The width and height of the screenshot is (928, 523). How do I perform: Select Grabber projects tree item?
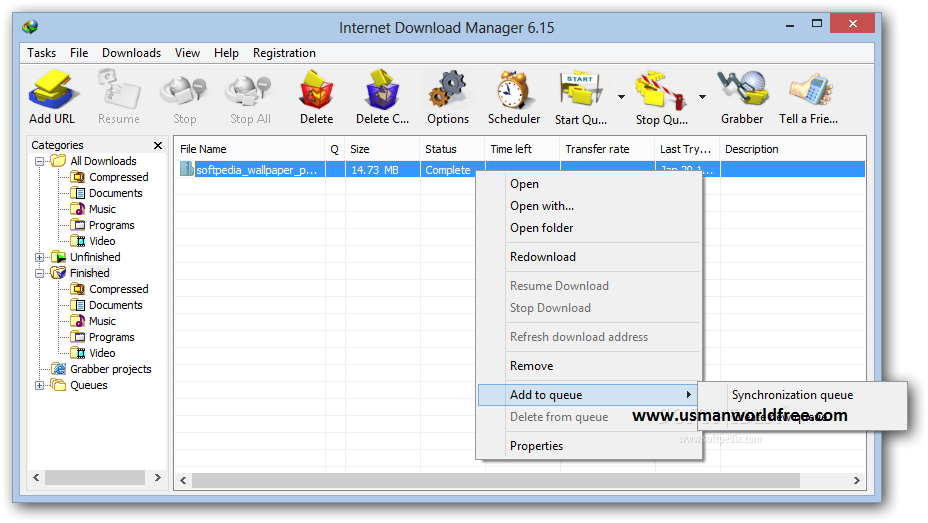pyautogui.click(x=111, y=369)
